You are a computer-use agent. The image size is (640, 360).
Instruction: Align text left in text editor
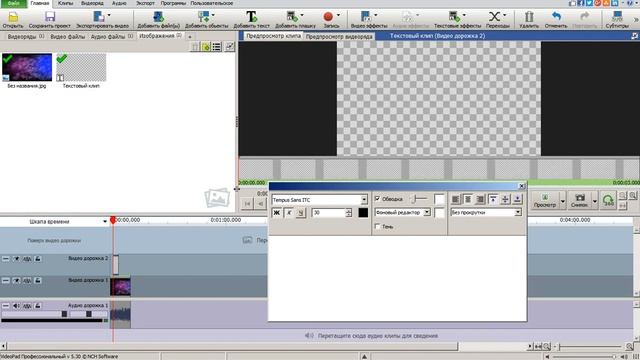click(x=456, y=199)
